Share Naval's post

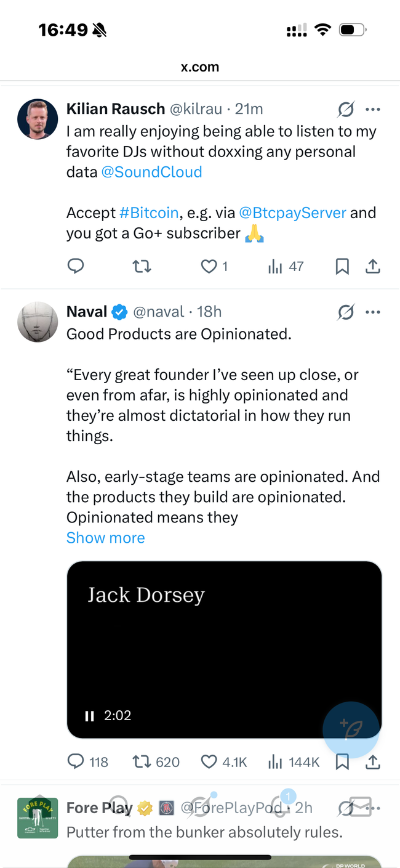(373, 762)
